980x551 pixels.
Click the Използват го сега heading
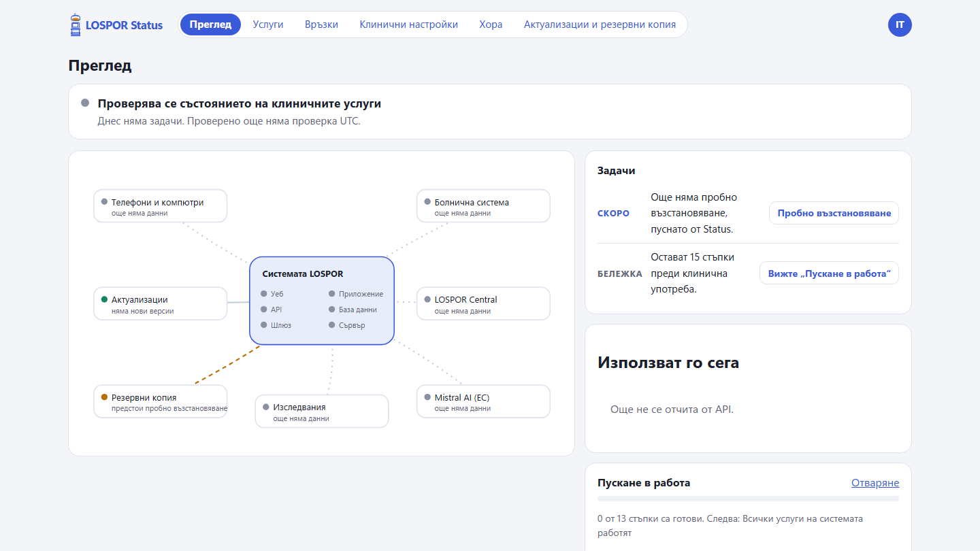click(x=668, y=363)
